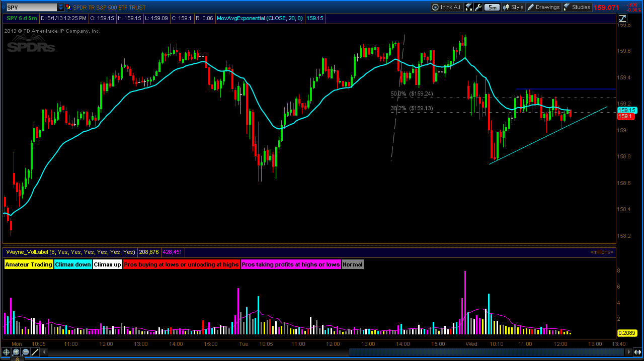
Task: Click the 38.2% ($159.13) Fibonacci label
Action: pos(412,108)
